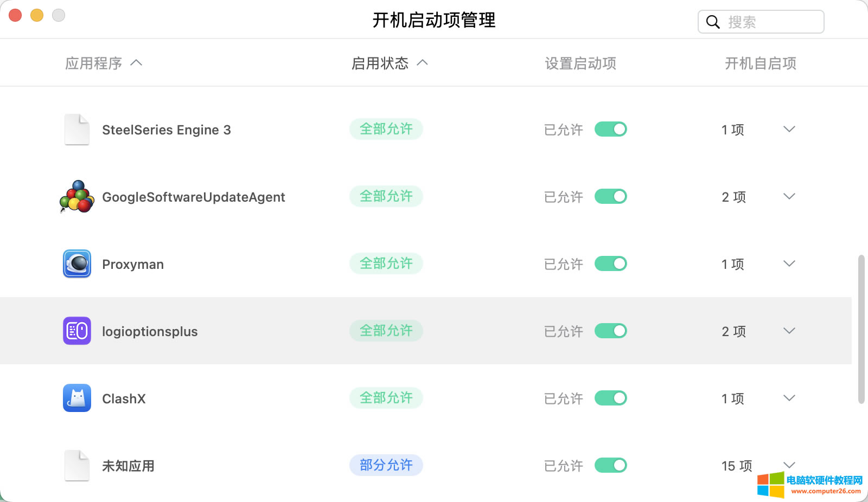Image resolution: width=868 pixels, height=502 pixels.
Task: Click the magnifier icon in search box
Action: point(713,22)
